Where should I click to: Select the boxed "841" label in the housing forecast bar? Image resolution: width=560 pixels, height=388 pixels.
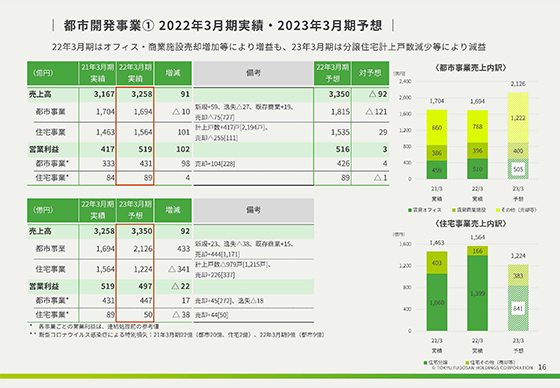click(518, 308)
